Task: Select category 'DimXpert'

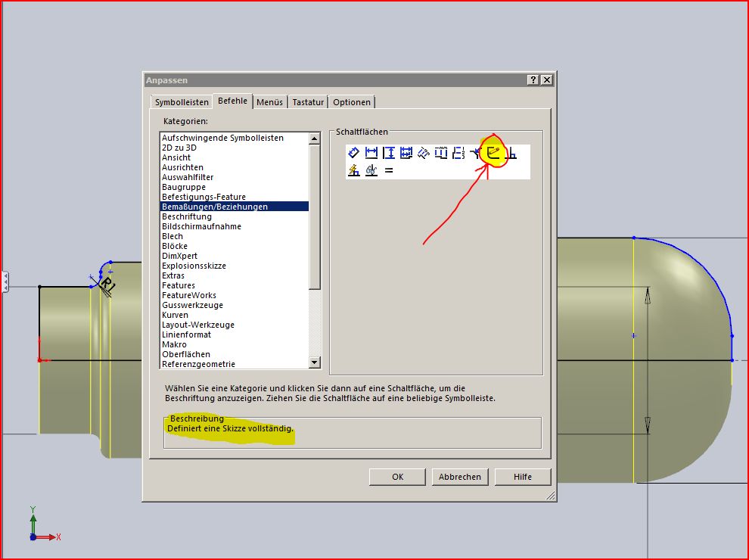Action: (234, 256)
